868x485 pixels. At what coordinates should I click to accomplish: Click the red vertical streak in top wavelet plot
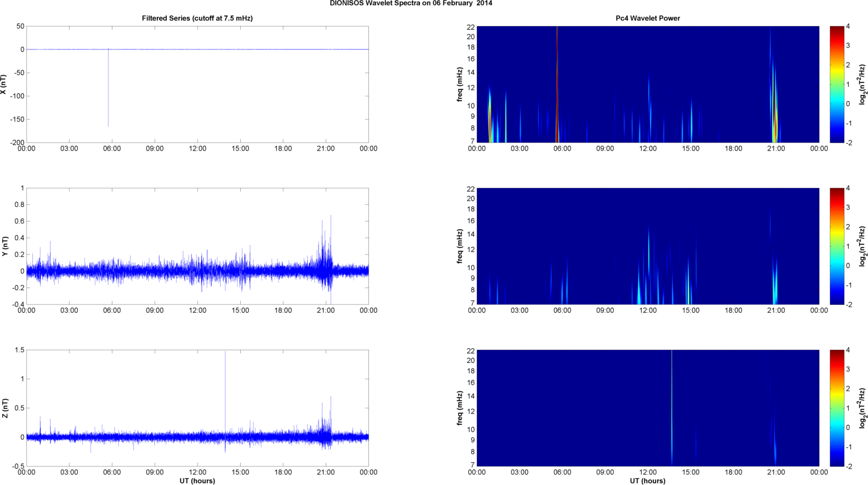pos(557,84)
